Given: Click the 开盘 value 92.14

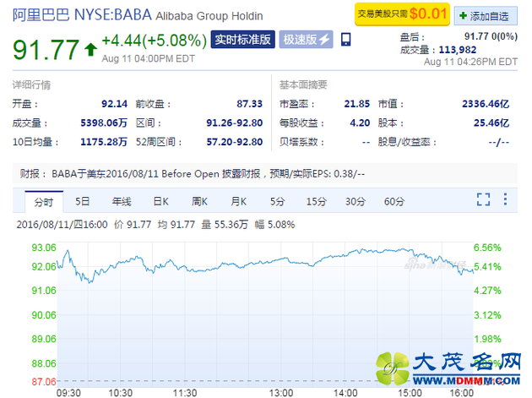Looking at the screenshot, I should pyautogui.click(x=114, y=104).
